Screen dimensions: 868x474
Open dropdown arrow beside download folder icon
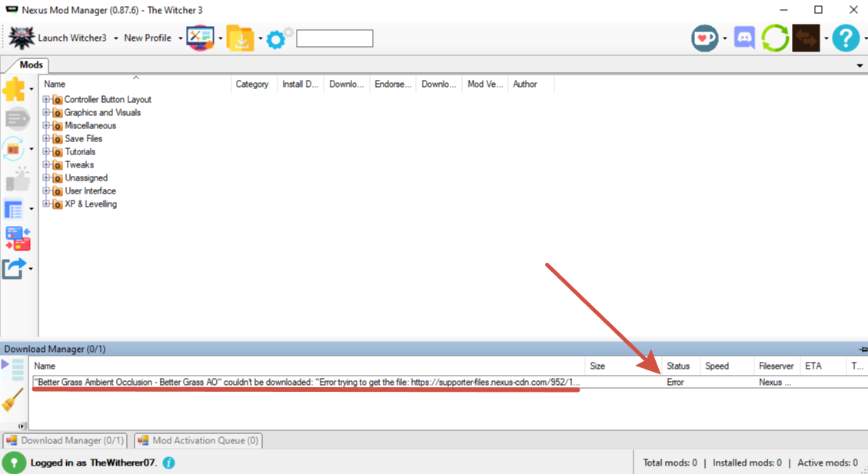261,38
